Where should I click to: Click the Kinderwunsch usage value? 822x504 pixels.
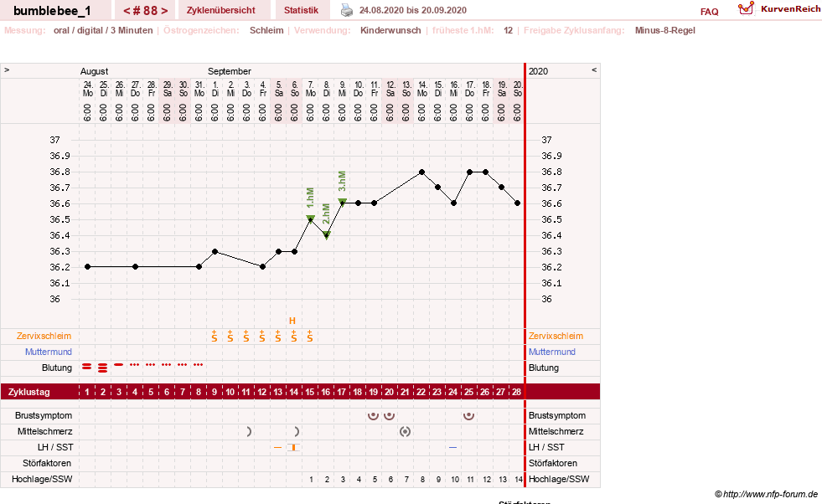[x=390, y=30]
